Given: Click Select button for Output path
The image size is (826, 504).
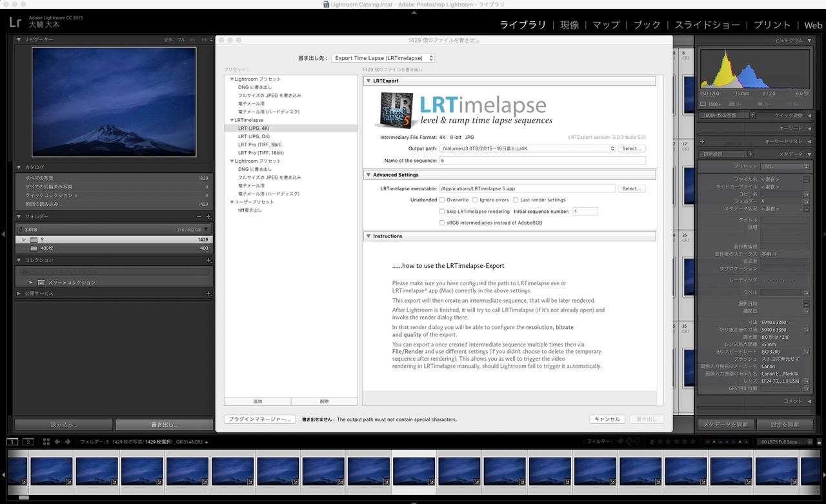Looking at the screenshot, I should coord(632,148).
